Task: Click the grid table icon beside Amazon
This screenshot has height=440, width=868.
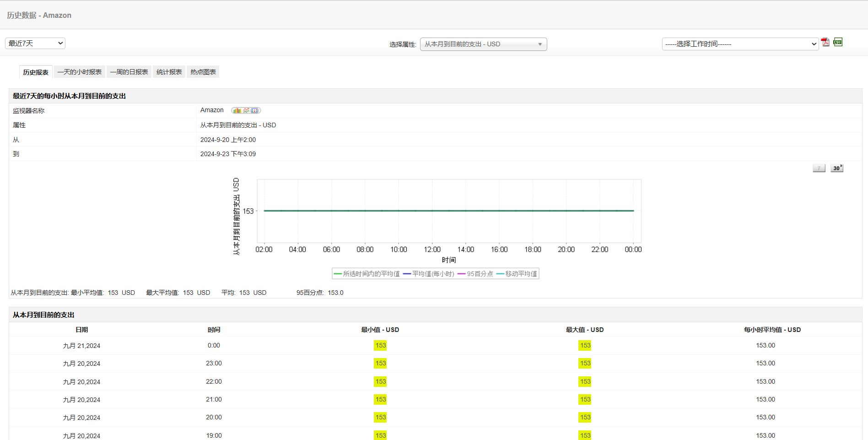Action: 255,111
